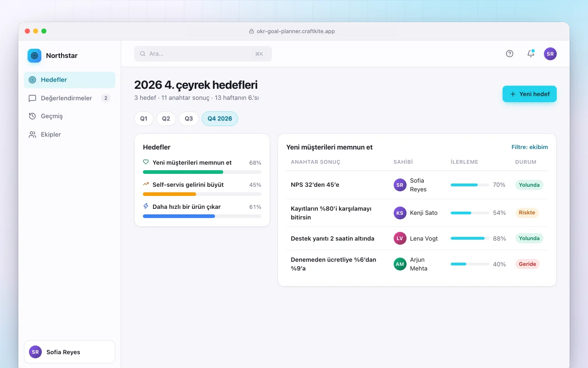
Task: Go to Hedefler in the sidebar
Action: pyautogui.click(x=69, y=80)
